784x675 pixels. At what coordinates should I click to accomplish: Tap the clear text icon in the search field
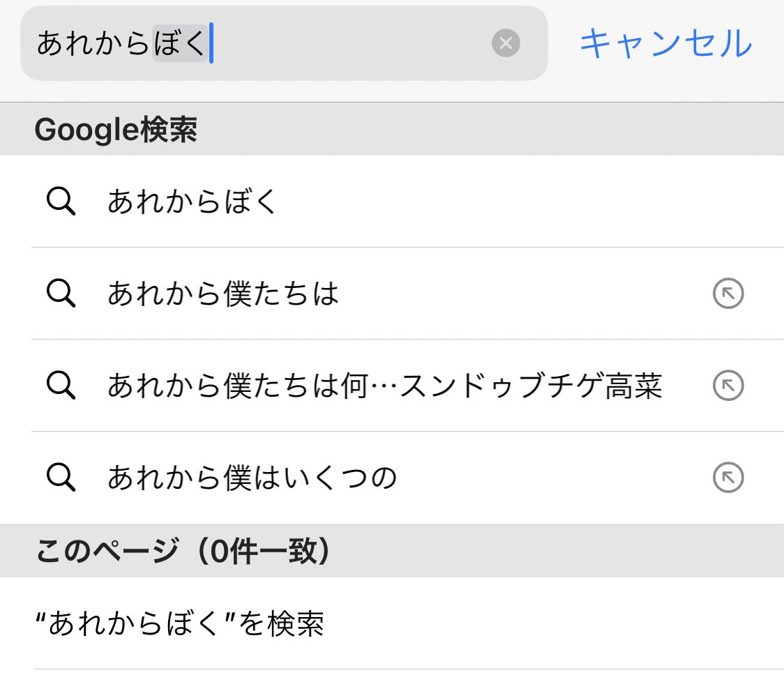pos(506,44)
